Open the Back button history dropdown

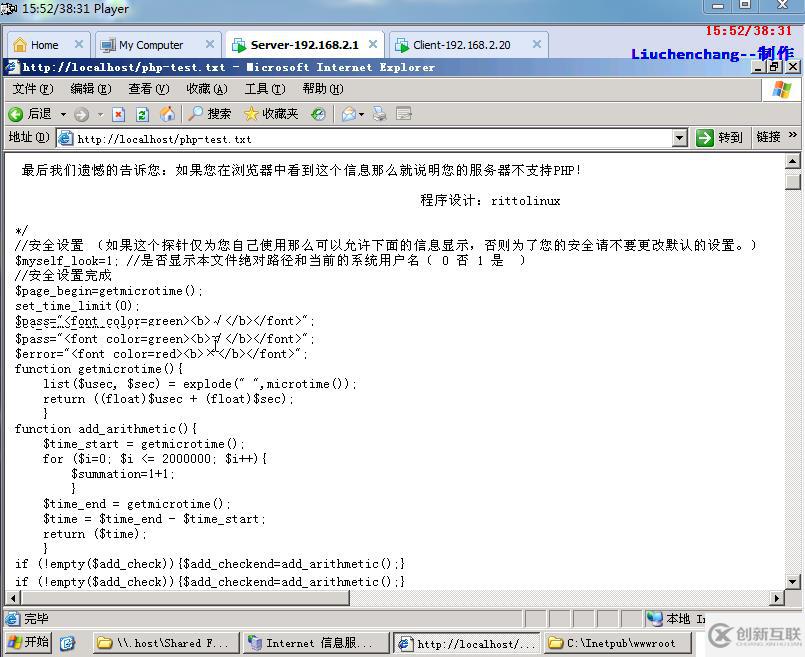tap(63, 114)
